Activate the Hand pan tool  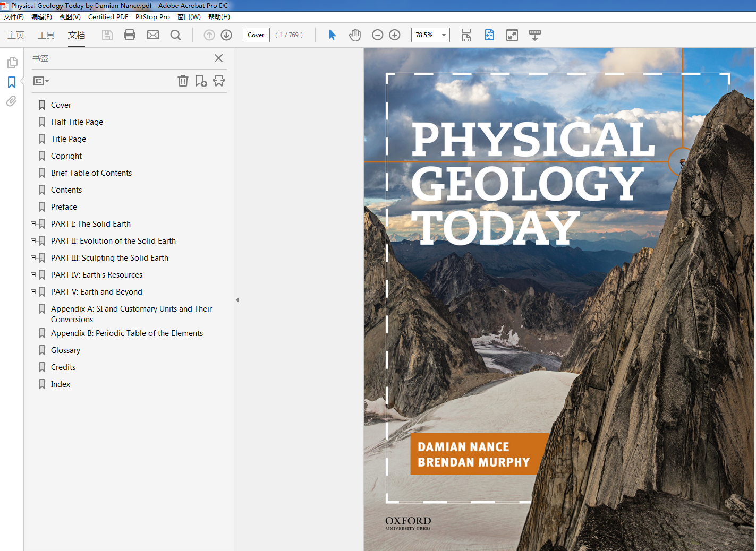pos(355,35)
